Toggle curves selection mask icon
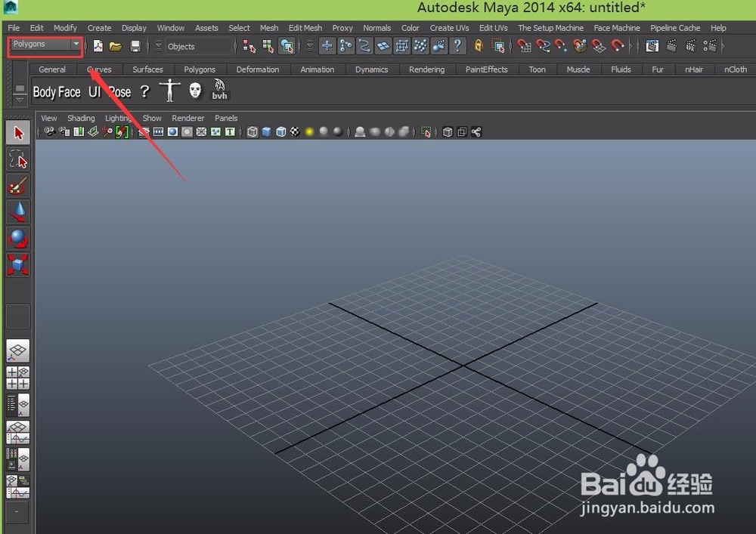The height and width of the screenshot is (534, 756). click(364, 46)
